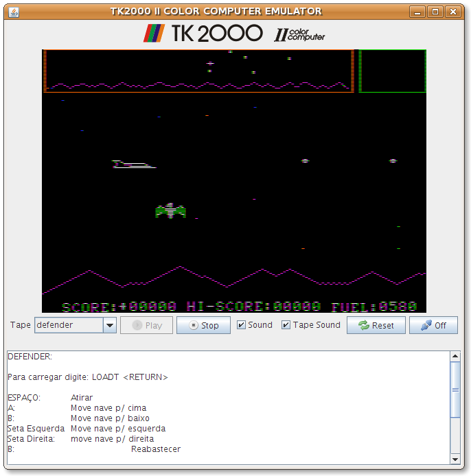Reset the emulator

(x=376, y=325)
